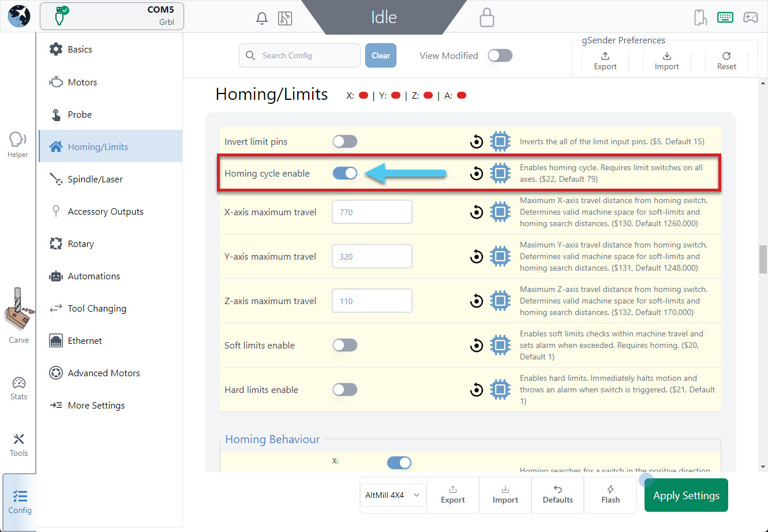Toggle the View Modified switch
Image resolution: width=768 pixels, height=532 pixels.
(x=500, y=55)
